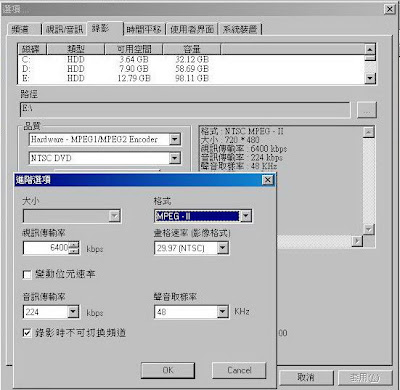Open the disabled 大小 dropdown

tap(114, 216)
